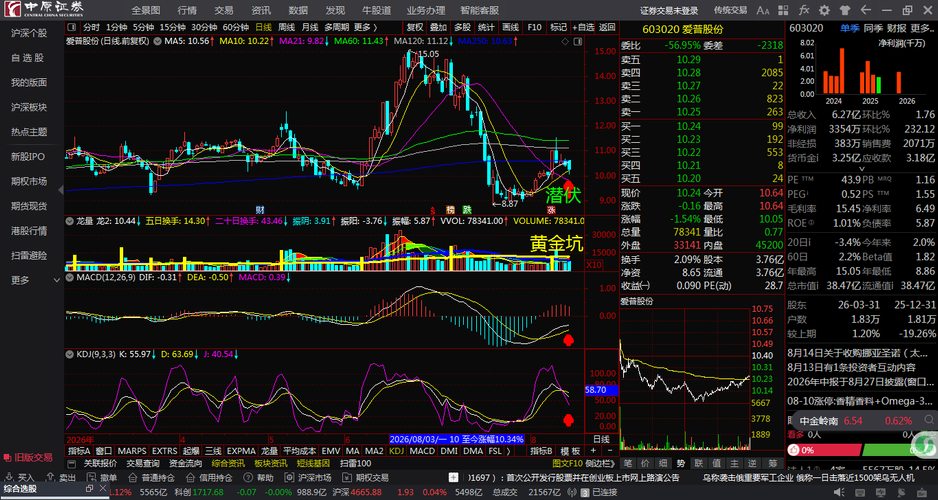
Task: Open the 行情 menu
Action: point(187,10)
